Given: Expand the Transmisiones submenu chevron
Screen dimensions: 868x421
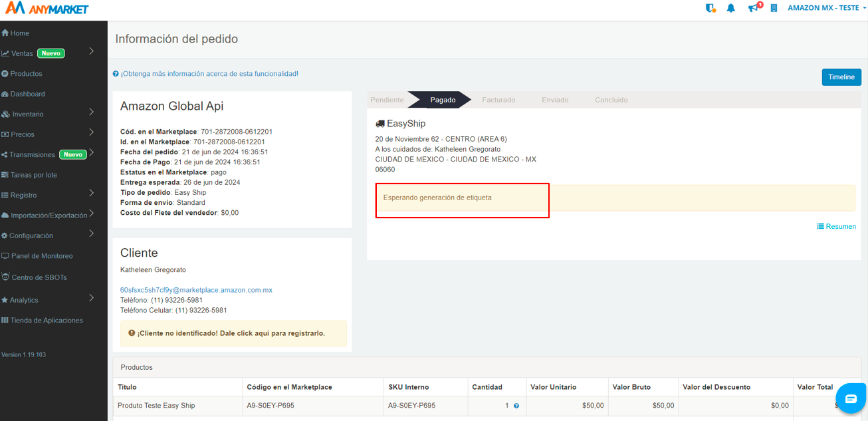Looking at the screenshot, I should [92, 152].
